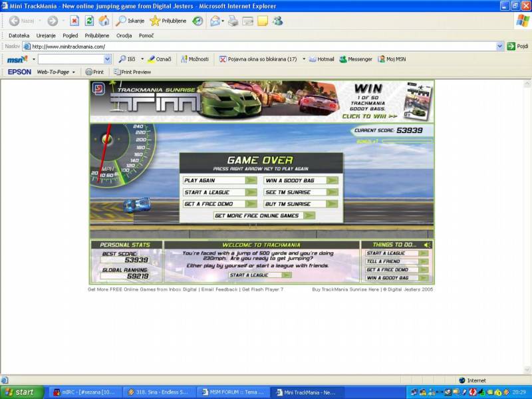Click the msn logo in toolbar
The height and width of the screenshot is (399, 532).
coord(17,59)
